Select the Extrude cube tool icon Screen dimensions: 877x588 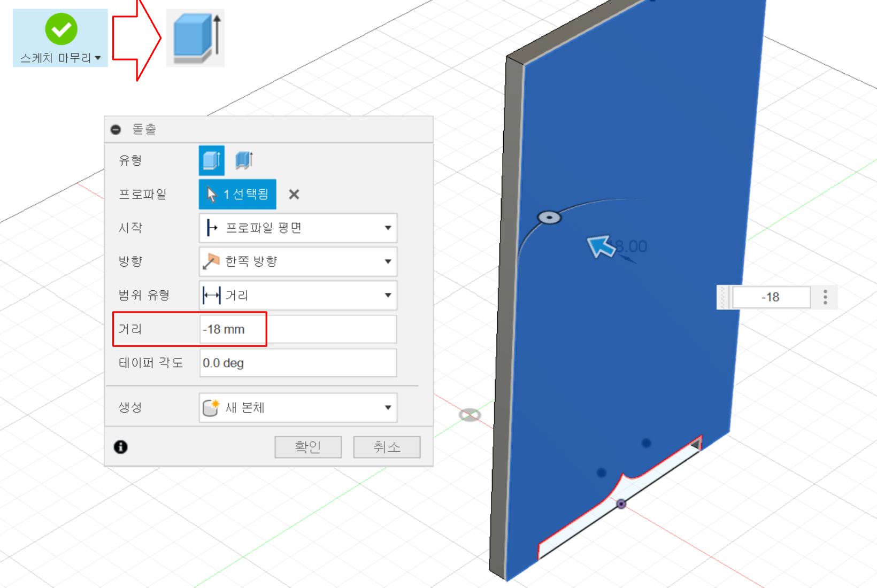click(x=196, y=38)
